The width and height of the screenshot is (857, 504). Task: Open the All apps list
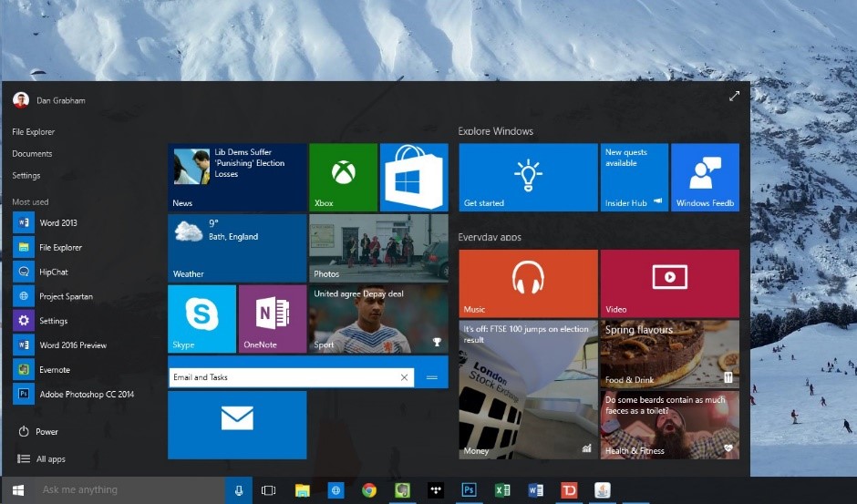[x=42, y=459]
